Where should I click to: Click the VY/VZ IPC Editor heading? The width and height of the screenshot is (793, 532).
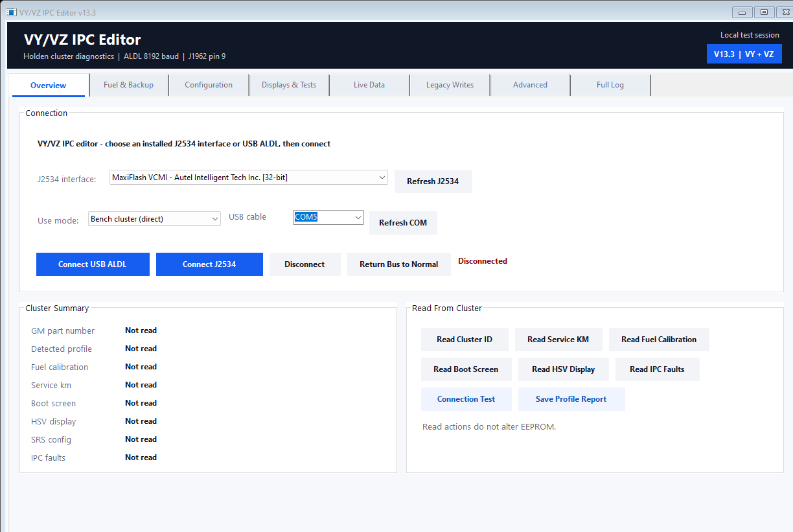click(82, 40)
